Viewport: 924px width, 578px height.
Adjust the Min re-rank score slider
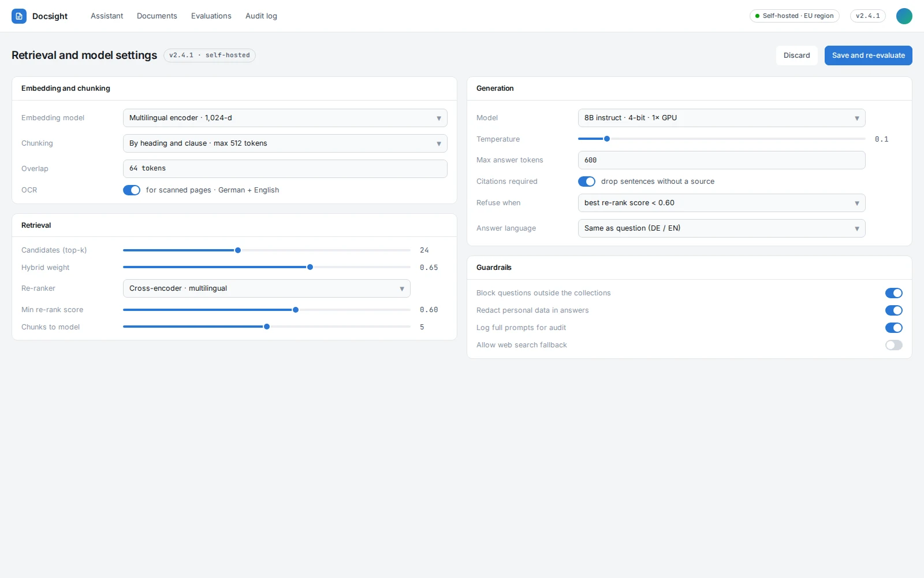267,310
